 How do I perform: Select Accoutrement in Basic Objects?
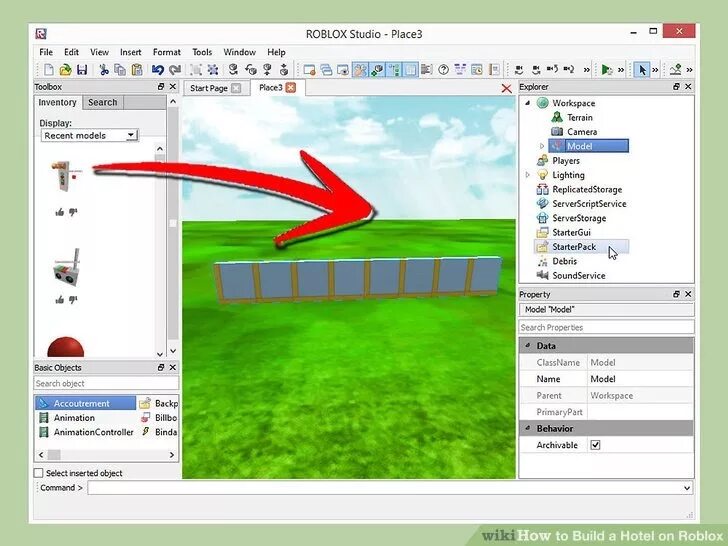pyautogui.click(x=85, y=403)
